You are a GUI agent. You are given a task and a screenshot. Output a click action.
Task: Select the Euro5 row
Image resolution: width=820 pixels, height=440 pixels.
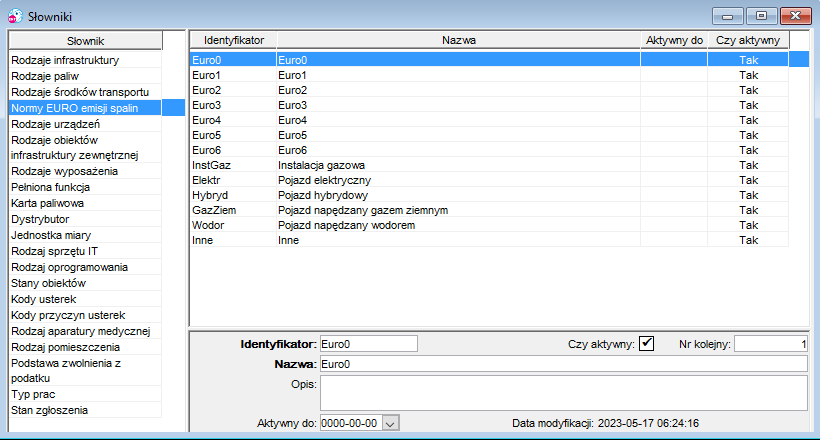coord(489,135)
